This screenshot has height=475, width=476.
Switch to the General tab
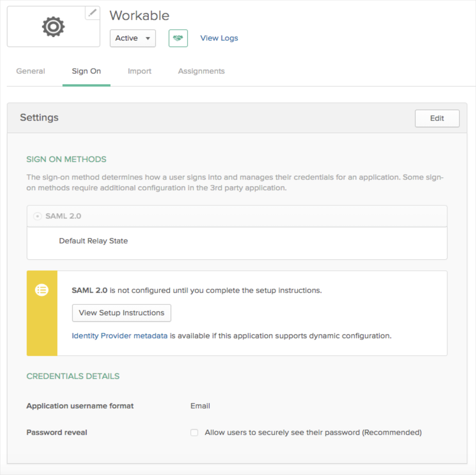[x=31, y=71]
